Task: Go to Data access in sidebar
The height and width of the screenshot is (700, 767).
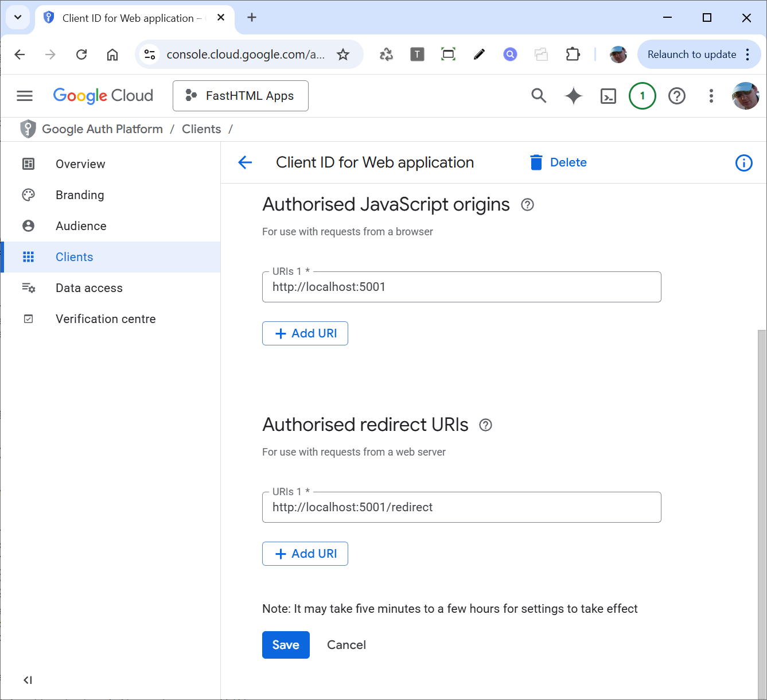Action: pos(89,288)
